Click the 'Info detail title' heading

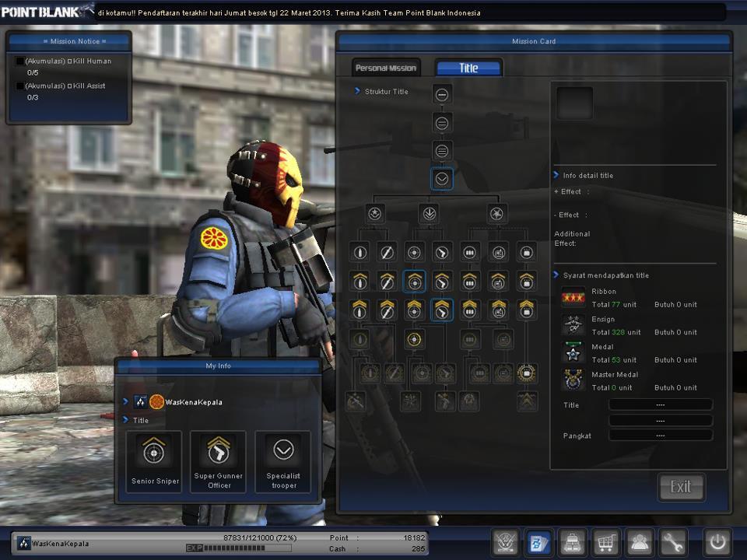click(588, 176)
